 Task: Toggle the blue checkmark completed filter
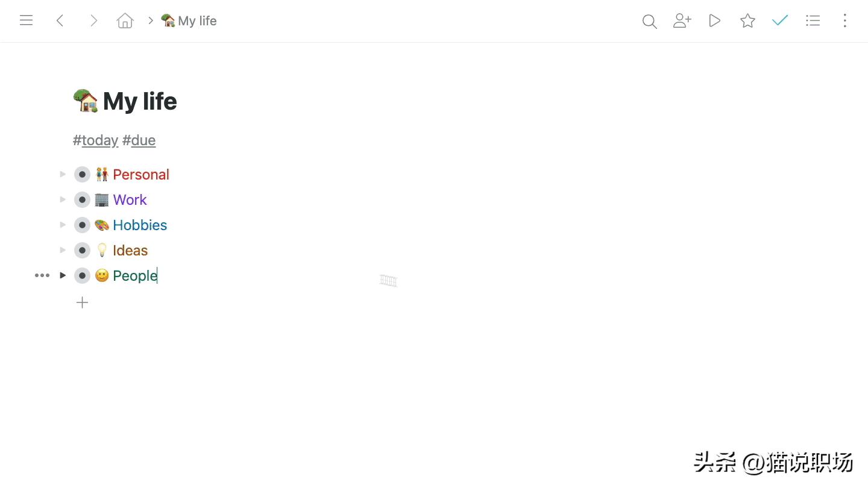[780, 20]
